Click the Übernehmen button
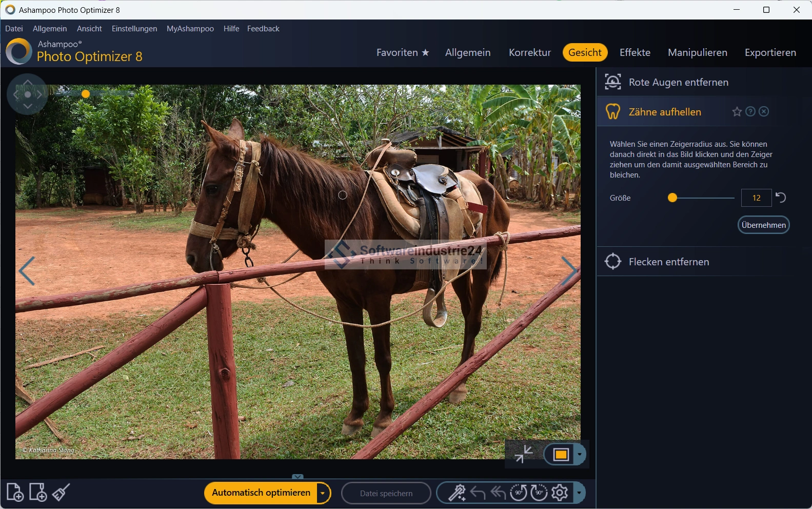812x509 pixels. (763, 225)
